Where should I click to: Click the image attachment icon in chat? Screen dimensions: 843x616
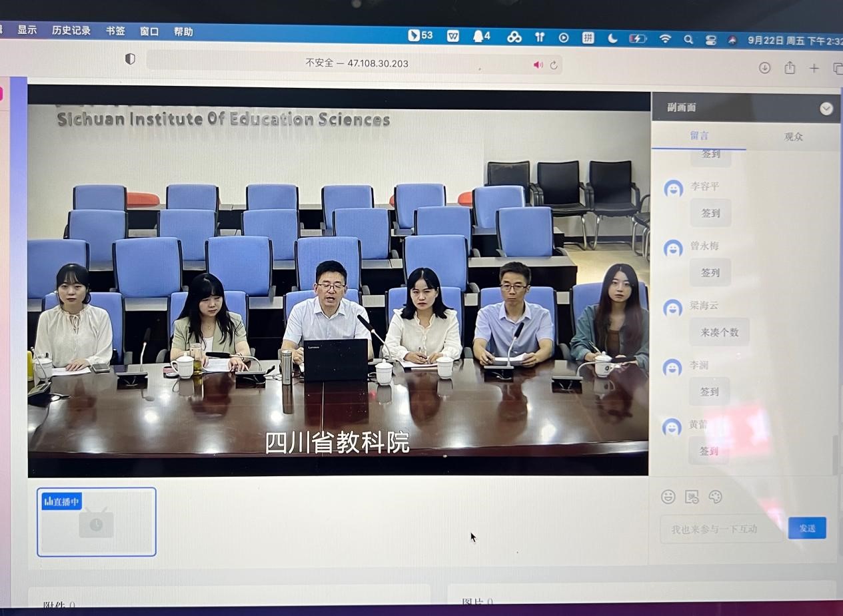coord(692,497)
